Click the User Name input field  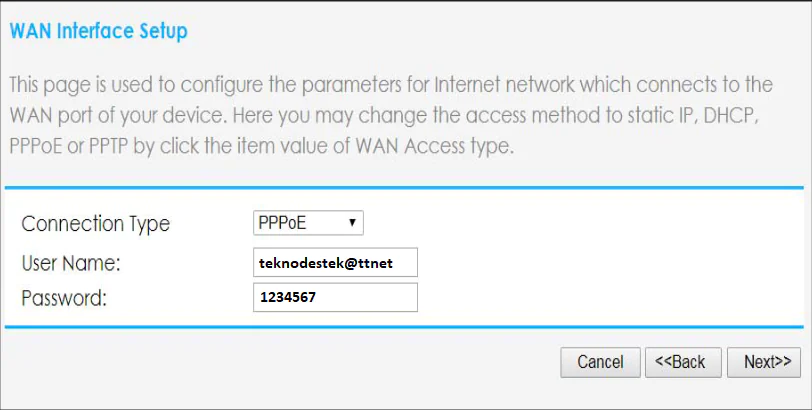(x=336, y=262)
